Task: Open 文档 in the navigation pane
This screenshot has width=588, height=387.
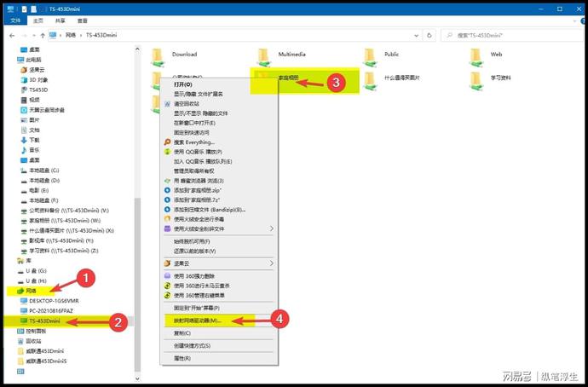Action: tap(30, 130)
